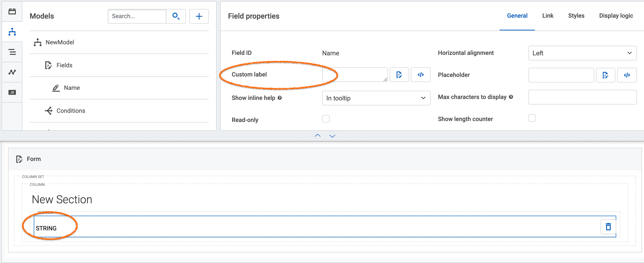
Task: Click the Custom label input field
Action: point(354,75)
